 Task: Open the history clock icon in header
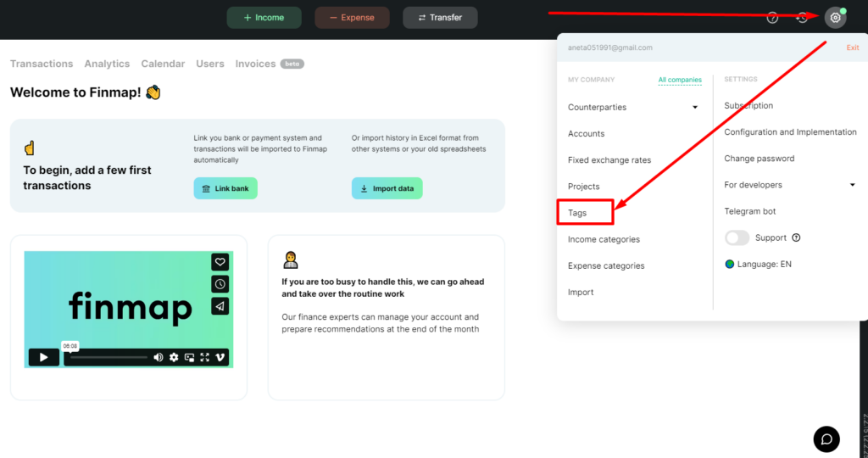tap(802, 18)
